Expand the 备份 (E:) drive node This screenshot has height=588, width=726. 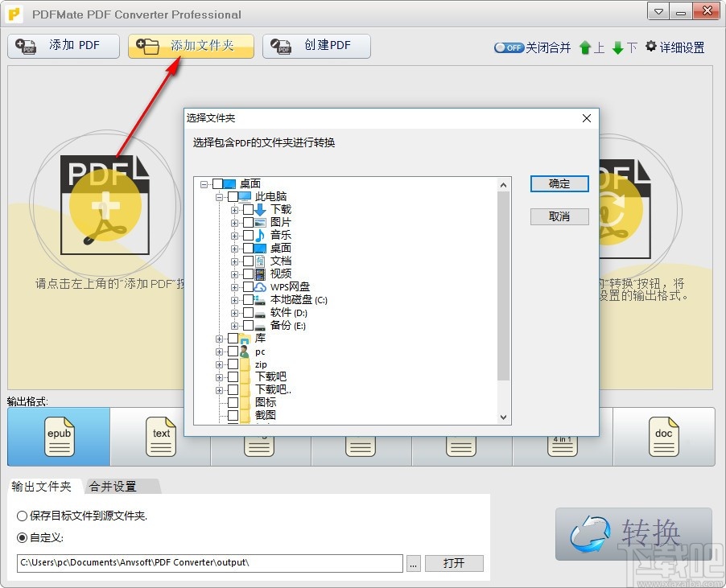click(x=234, y=326)
